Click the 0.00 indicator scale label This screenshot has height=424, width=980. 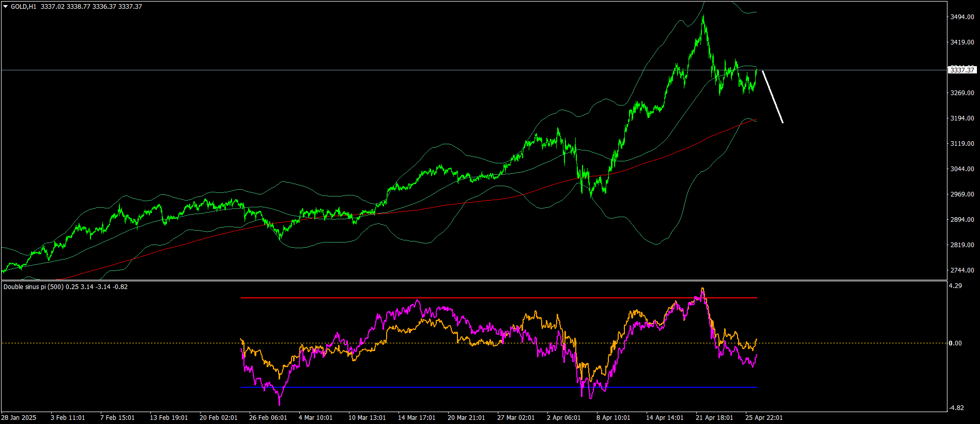pos(956,343)
